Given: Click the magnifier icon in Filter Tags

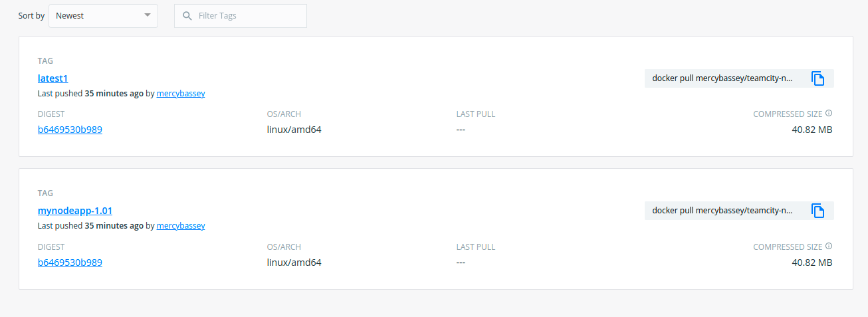Looking at the screenshot, I should coord(187,15).
